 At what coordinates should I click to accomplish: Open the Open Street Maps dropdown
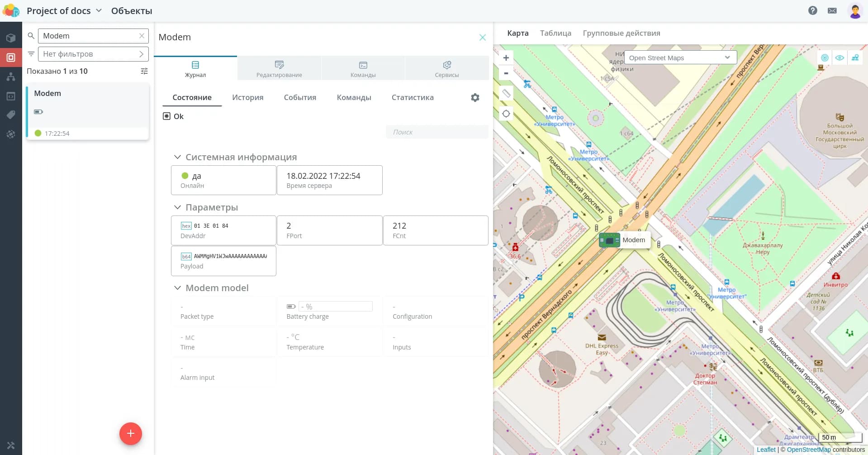(x=680, y=57)
